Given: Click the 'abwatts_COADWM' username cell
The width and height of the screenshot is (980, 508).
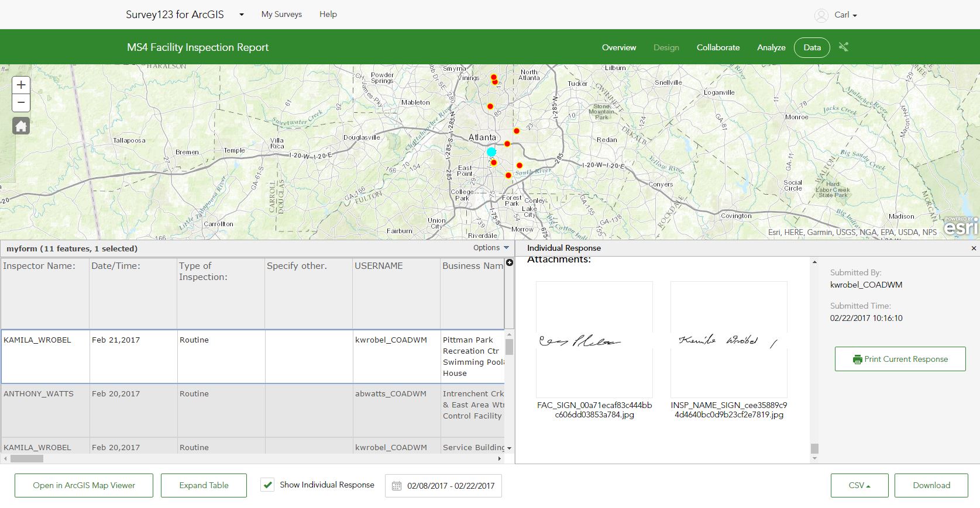Looking at the screenshot, I should coord(397,410).
